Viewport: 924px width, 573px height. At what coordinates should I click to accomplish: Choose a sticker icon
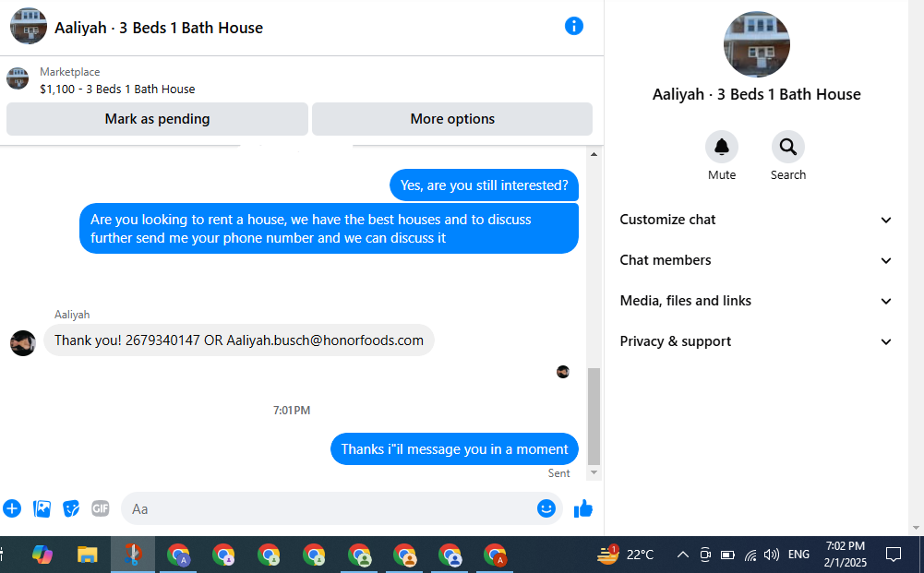pos(71,508)
